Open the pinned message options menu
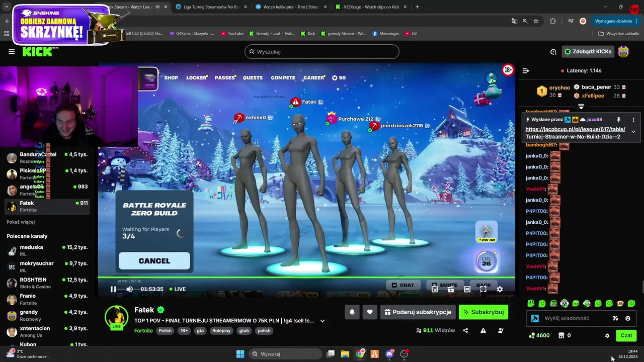644x362 pixels. click(633, 120)
